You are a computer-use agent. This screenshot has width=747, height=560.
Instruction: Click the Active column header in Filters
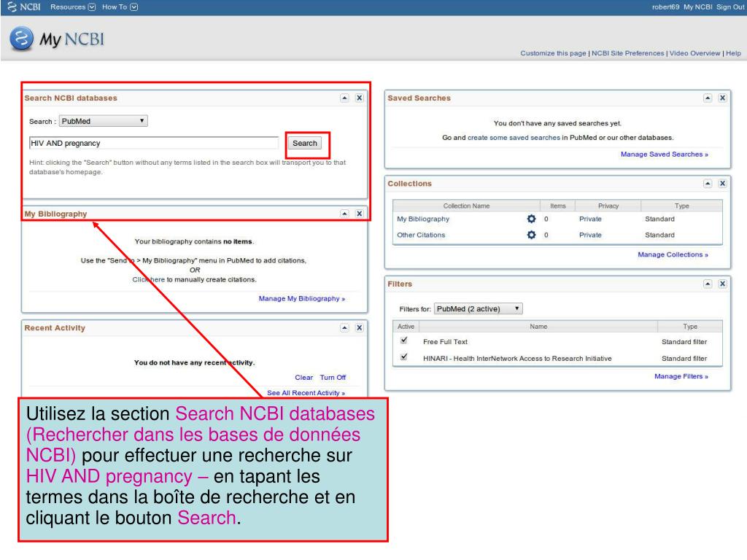[406, 326]
